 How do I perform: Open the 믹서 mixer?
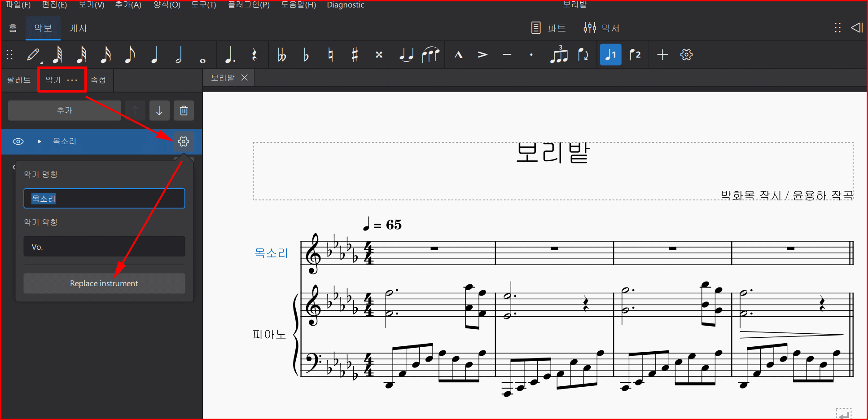(601, 28)
